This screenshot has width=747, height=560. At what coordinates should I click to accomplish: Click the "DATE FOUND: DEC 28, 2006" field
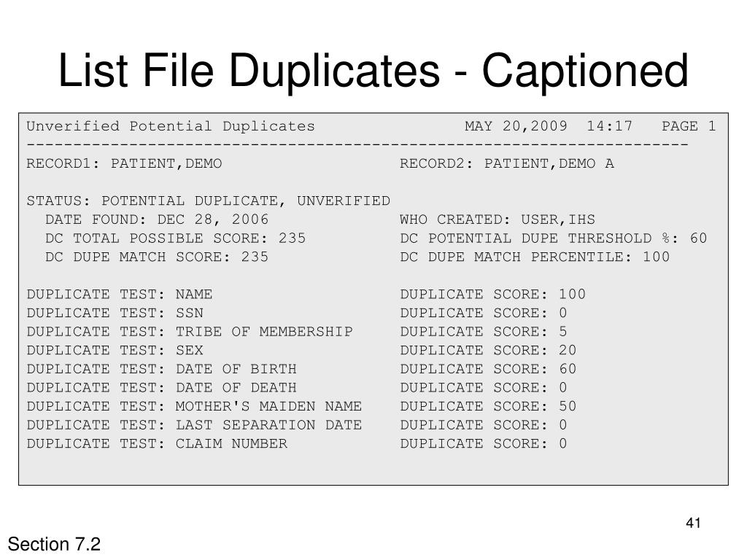(x=157, y=219)
